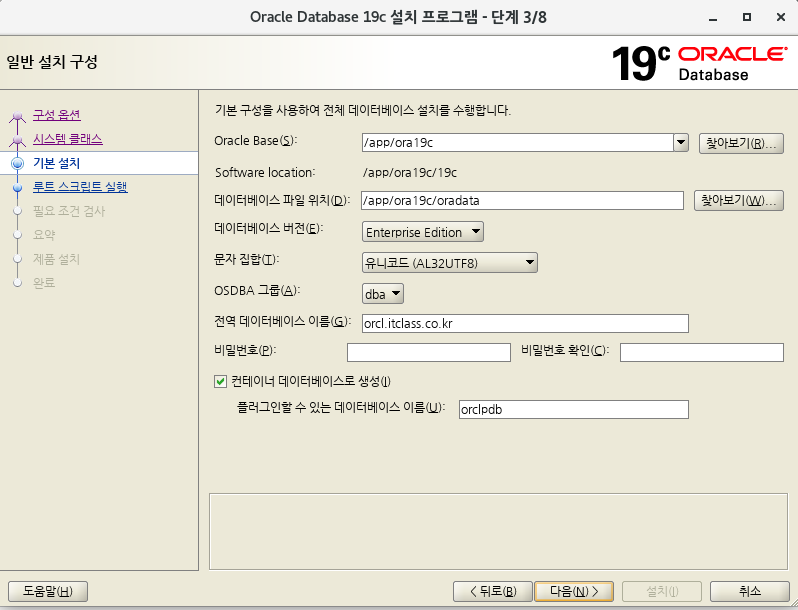The image size is (798, 610).
Task: Click 찾아보기(W) browse button for data files
Action: pos(738,200)
